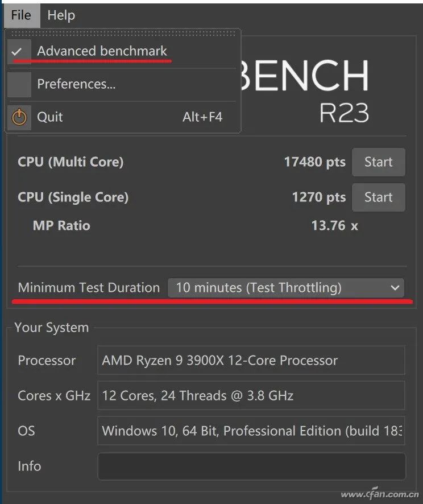Start the CPU Single Core test
This screenshot has height=504, width=423.
click(x=378, y=197)
